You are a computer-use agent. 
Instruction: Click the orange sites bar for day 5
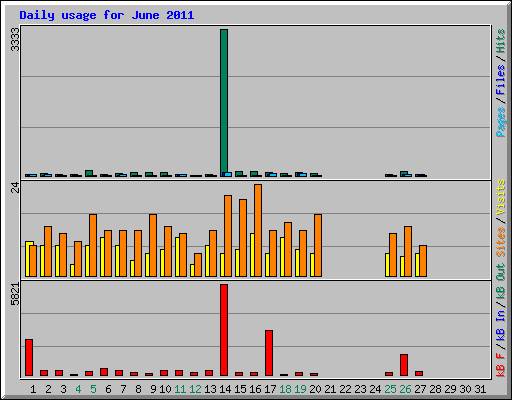pyautogui.click(x=93, y=245)
